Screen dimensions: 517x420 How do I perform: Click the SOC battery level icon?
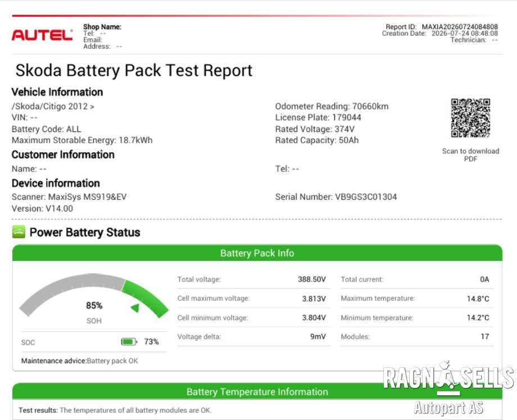point(129,341)
